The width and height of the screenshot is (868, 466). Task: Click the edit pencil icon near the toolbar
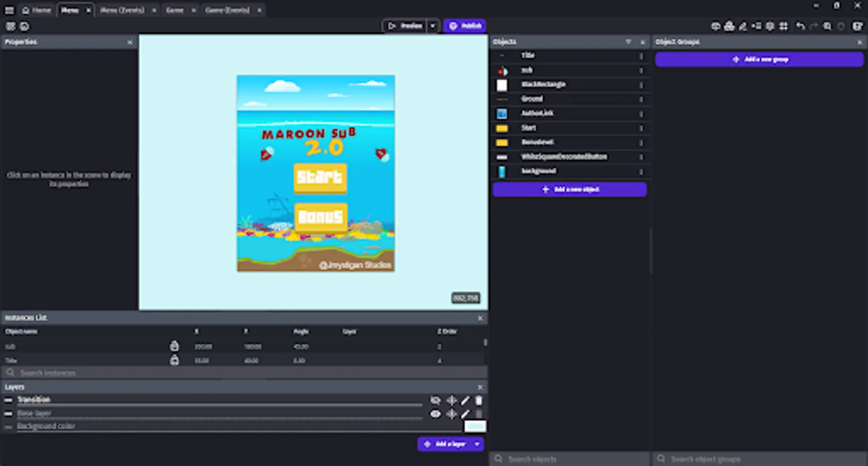pos(742,26)
